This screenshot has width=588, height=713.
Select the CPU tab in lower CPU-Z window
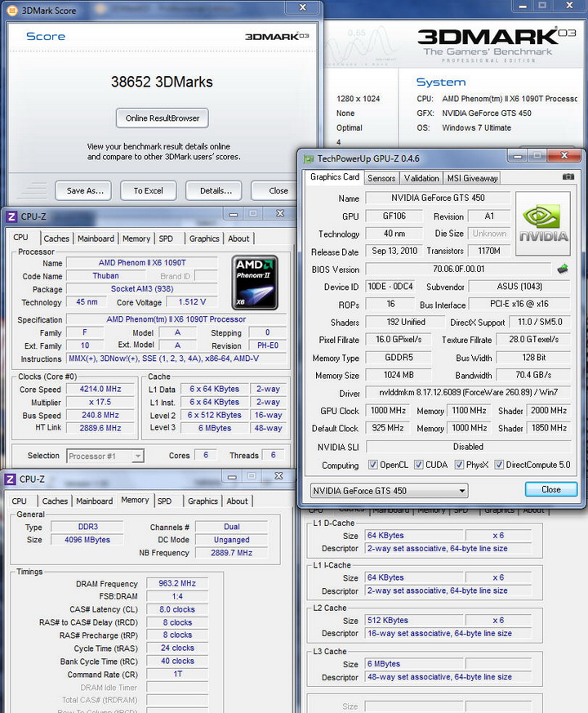(19, 501)
